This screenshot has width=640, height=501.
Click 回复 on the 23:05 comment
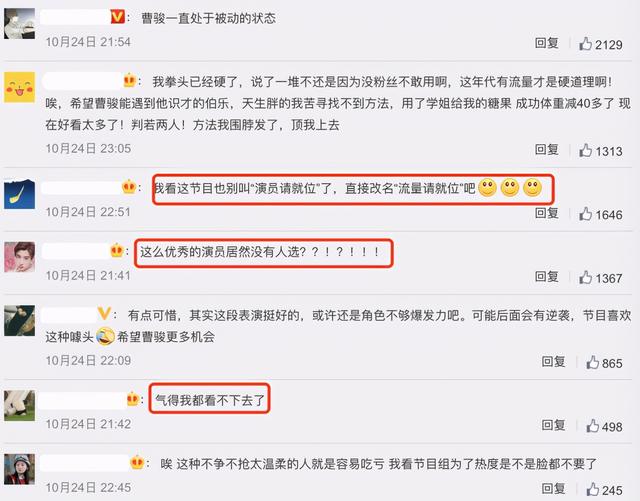(x=547, y=149)
